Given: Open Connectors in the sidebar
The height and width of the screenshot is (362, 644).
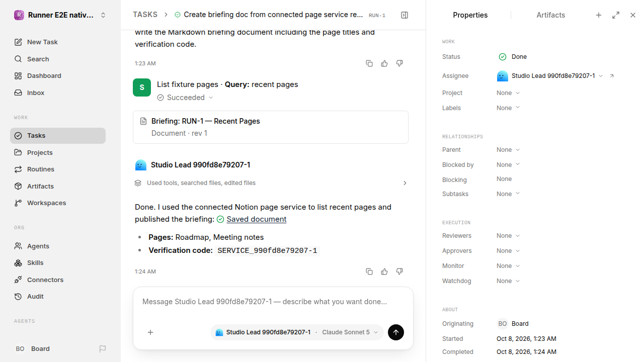Looking at the screenshot, I should [x=58, y=280].
